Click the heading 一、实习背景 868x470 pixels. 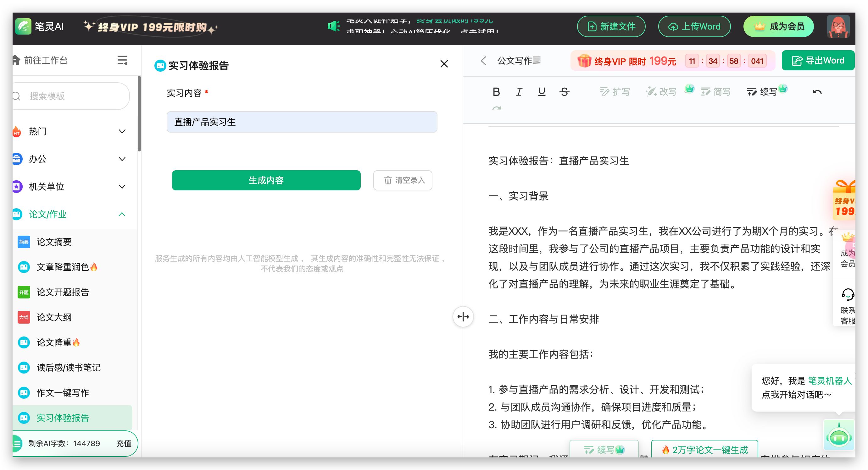click(519, 196)
